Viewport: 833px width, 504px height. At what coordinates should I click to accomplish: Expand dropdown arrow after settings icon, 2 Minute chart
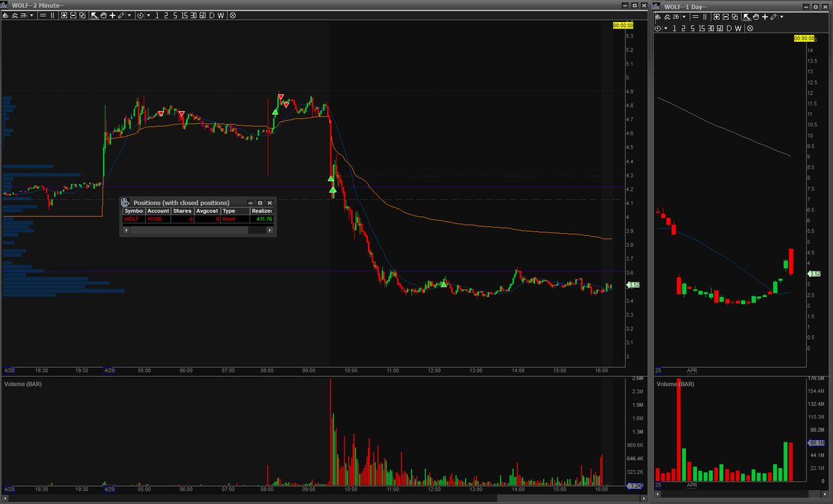[x=32, y=15]
